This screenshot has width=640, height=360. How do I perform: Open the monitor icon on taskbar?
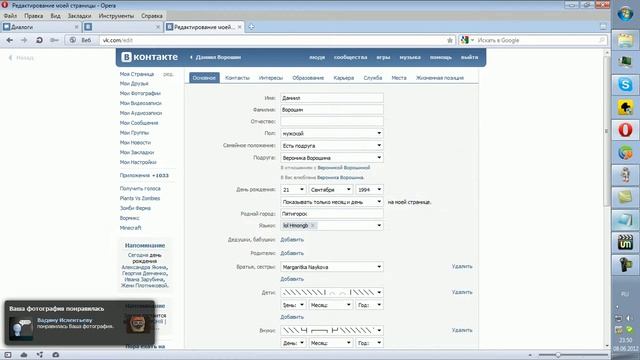(x=625, y=62)
